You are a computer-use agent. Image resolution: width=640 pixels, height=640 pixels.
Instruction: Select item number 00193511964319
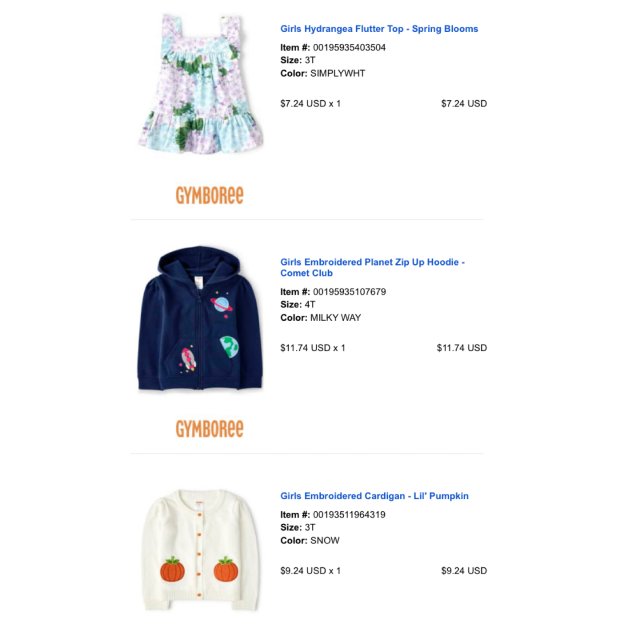click(349, 515)
